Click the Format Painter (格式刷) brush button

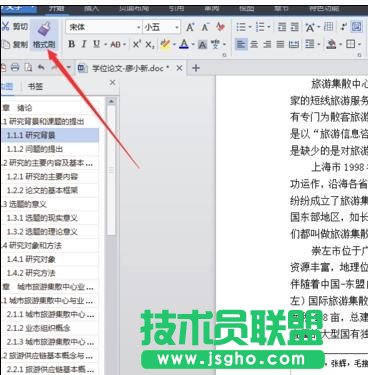click(x=44, y=35)
